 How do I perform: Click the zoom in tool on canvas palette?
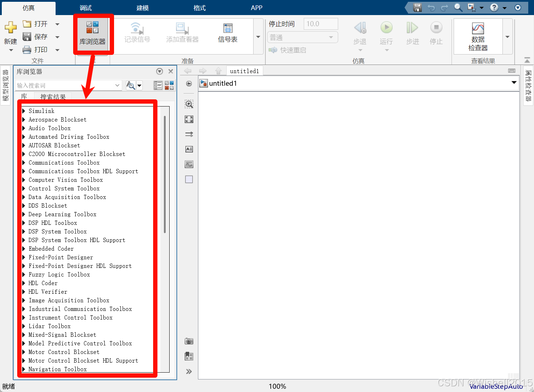coord(189,104)
